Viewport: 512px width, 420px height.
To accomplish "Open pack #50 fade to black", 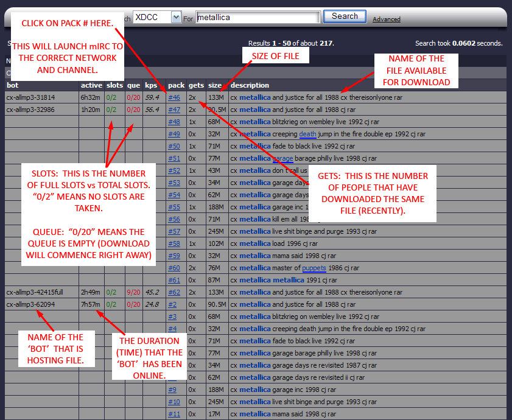I will point(174,146).
